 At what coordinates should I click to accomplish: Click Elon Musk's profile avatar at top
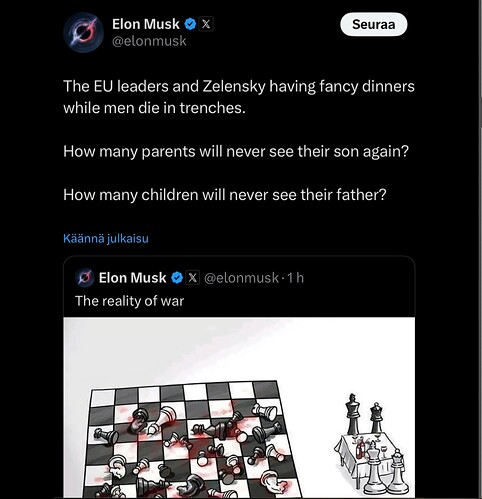[83, 32]
